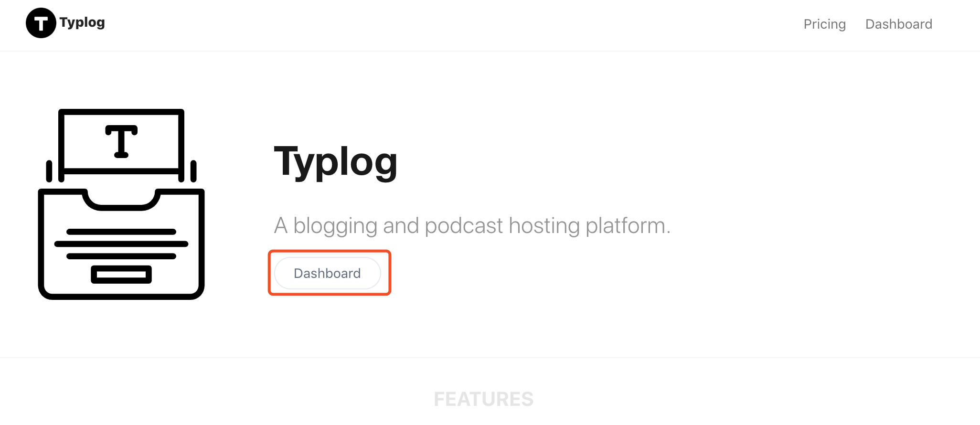The height and width of the screenshot is (425, 980).
Task: Click the round black T logo icon
Action: pyautogui.click(x=41, y=23)
